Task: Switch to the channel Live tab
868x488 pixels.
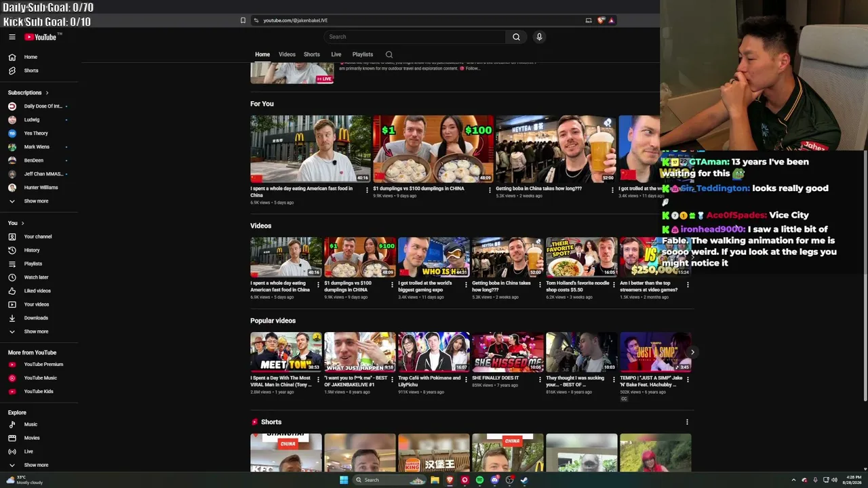Action: pyautogui.click(x=336, y=54)
